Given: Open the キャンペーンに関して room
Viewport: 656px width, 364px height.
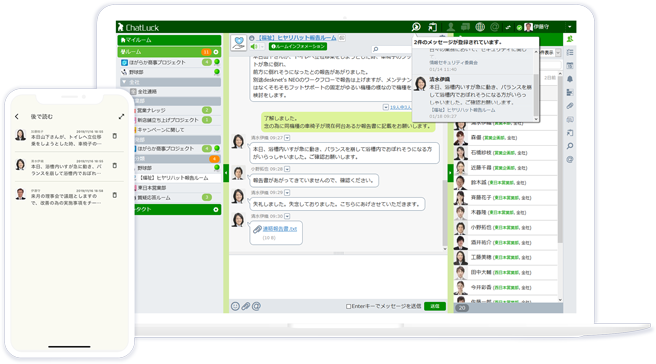Looking at the screenshot, I should point(161,130).
